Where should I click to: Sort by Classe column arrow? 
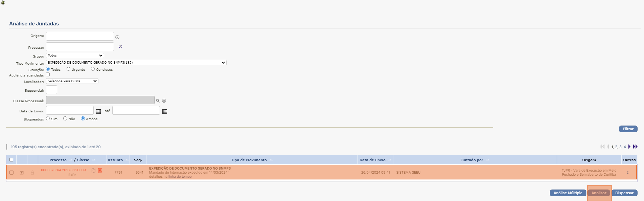point(94,160)
